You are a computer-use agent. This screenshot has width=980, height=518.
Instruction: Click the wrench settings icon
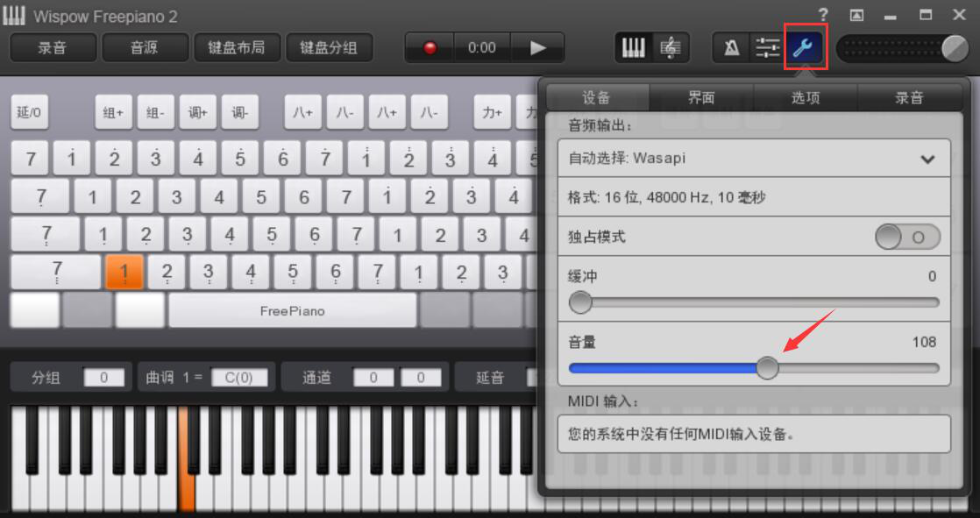pos(806,46)
